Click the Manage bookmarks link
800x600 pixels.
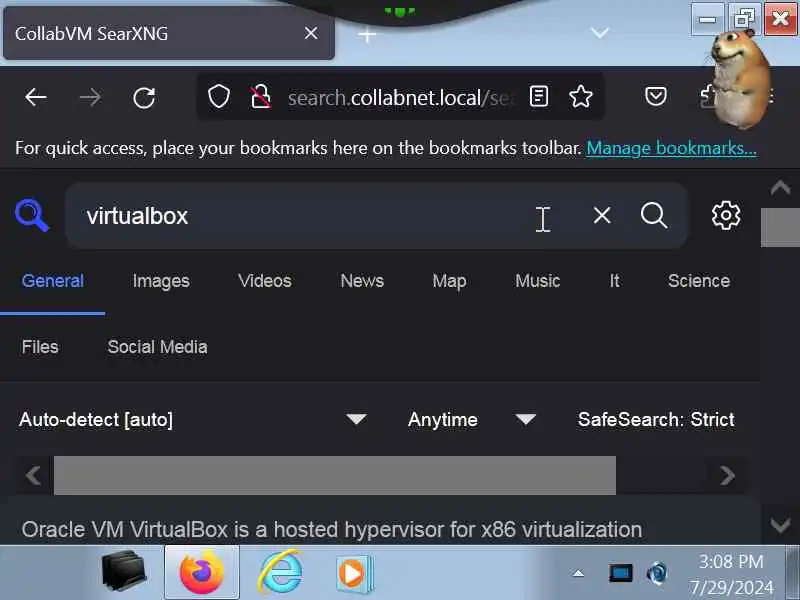[671, 148]
